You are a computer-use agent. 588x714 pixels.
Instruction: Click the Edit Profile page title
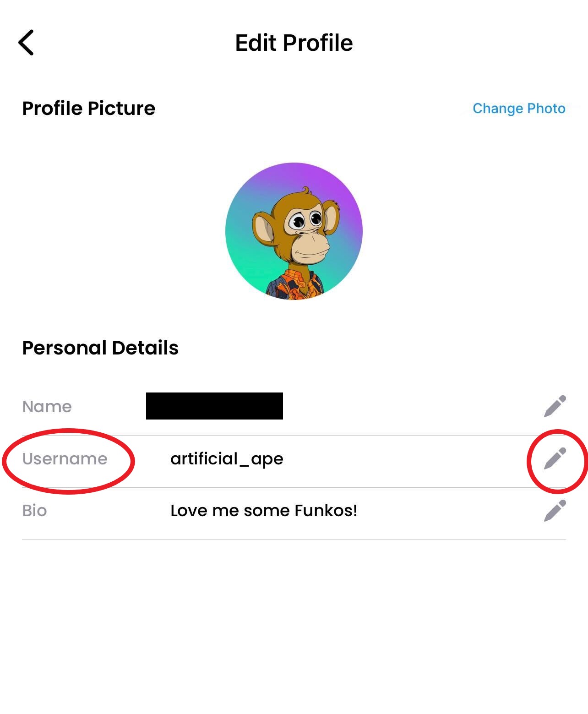pyautogui.click(x=294, y=43)
